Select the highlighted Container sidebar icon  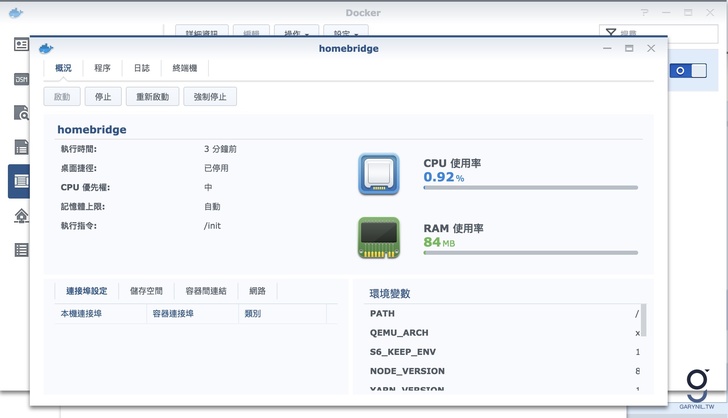coord(21,182)
